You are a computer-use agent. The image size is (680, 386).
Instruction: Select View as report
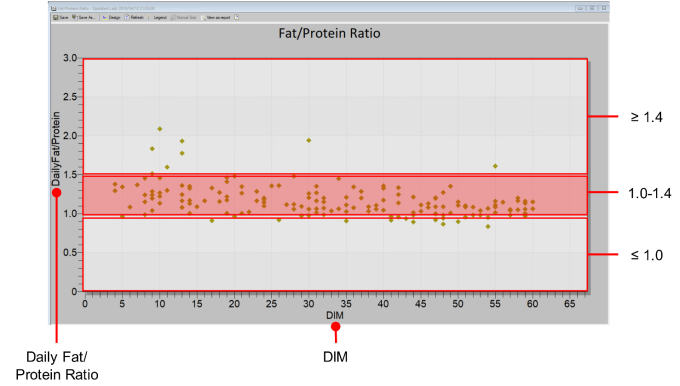(x=216, y=18)
